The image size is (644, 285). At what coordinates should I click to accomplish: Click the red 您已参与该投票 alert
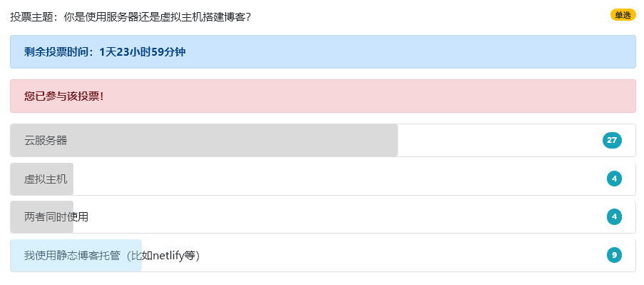tap(323, 96)
